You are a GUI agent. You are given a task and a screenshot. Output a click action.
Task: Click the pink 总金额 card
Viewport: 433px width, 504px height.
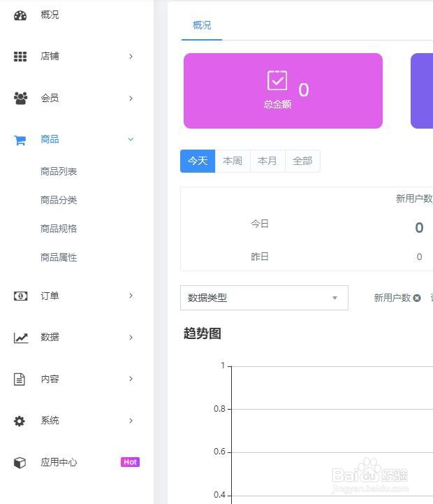(x=283, y=91)
